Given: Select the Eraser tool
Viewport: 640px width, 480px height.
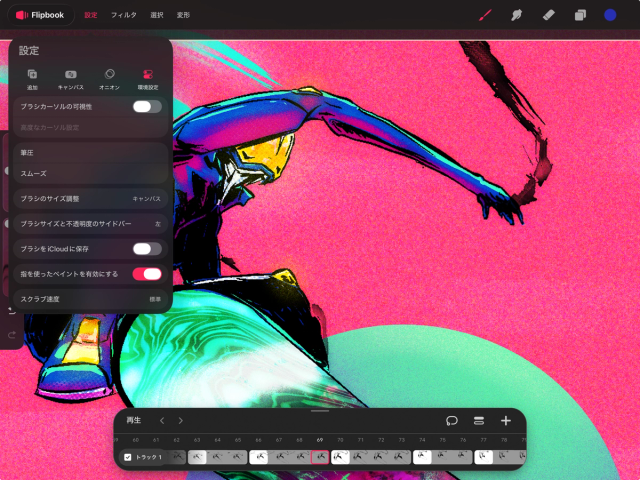Looking at the screenshot, I should tap(548, 16).
